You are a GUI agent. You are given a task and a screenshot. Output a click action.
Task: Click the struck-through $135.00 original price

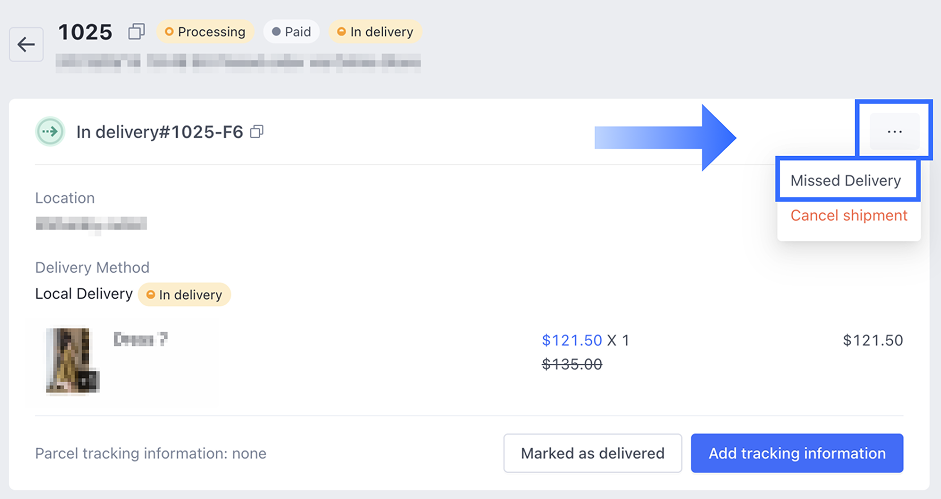(572, 365)
